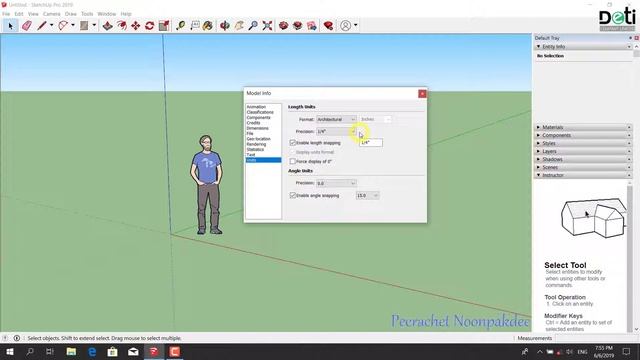This screenshot has width=640, height=360.
Task: Click the Zoom Extents tool
Action: click(267, 26)
